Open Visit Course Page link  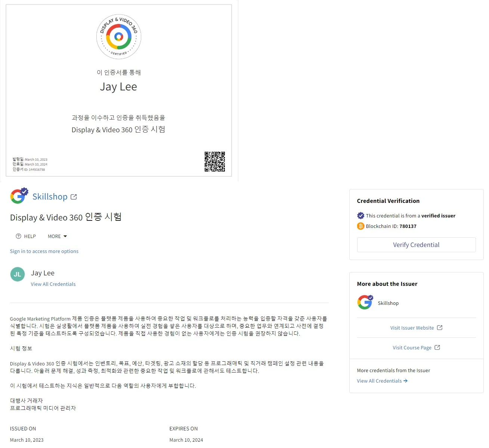412,347
